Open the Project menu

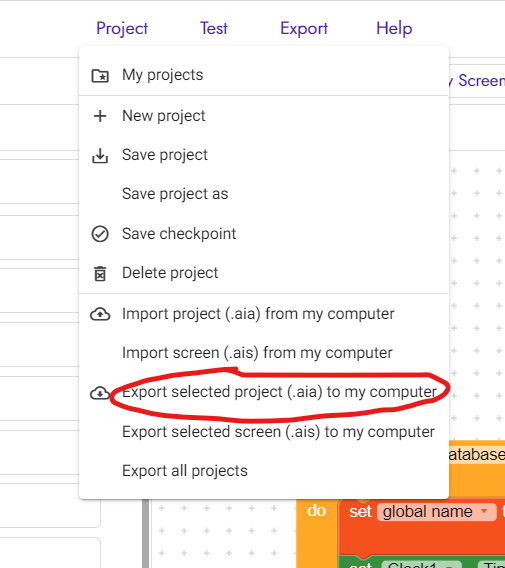click(122, 28)
